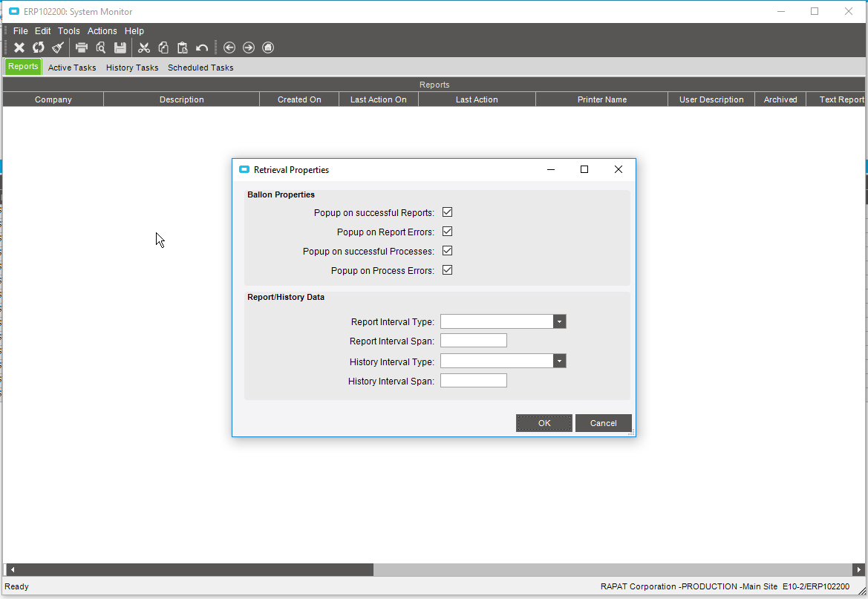Image resolution: width=868 pixels, height=599 pixels.
Task: Expand the Report Interval Type dropdown
Action: pyautogui.click(x=559, y=321)
